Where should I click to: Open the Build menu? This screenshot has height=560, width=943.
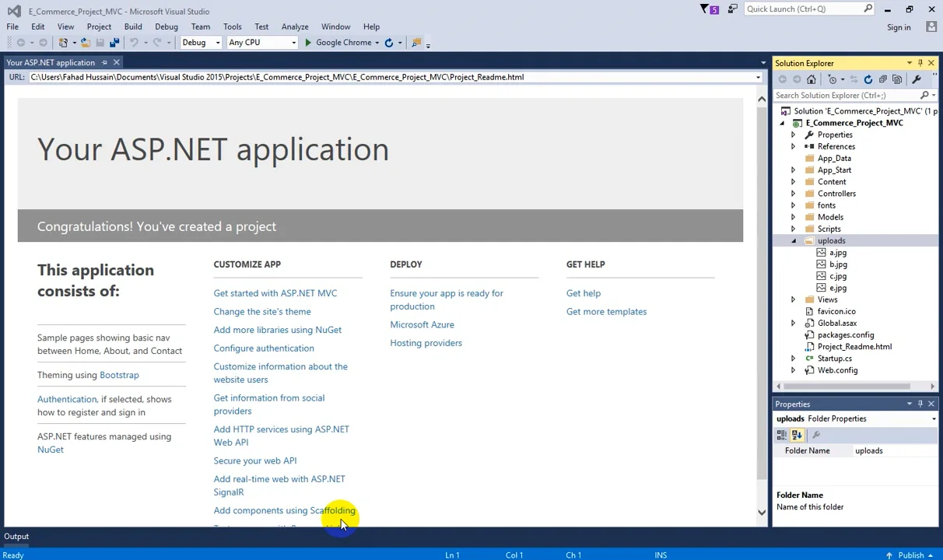[x=133, y=26]
